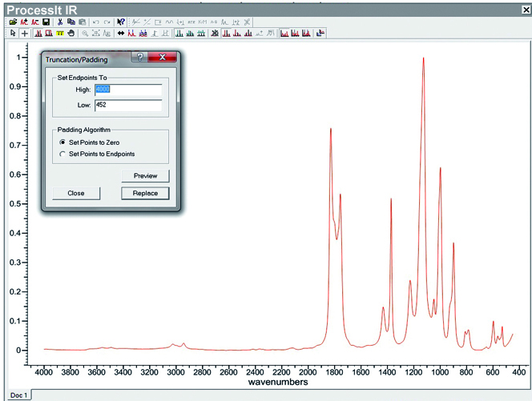Select the hand pan tool
Image resolution: width=532 pixels, height=401 pixels.
coord(71,34)
